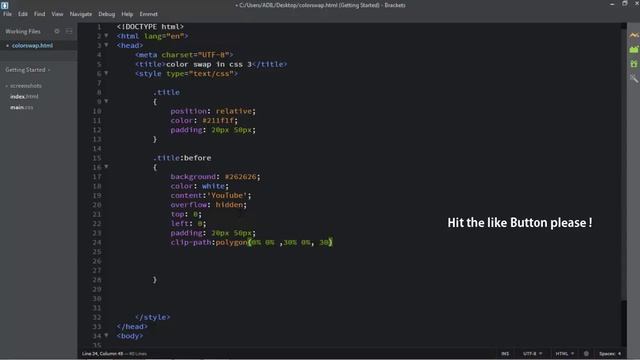640x360 pixels.
Task: Click the linting status circle in status bar
Action: coord(586,353)
